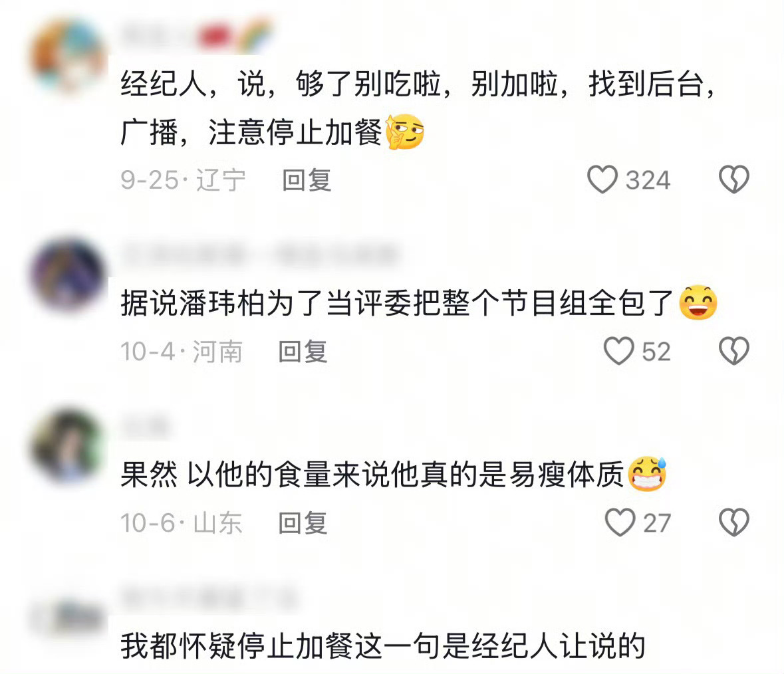Reply to the 10-6 Shandong comment

coord(303,523)
